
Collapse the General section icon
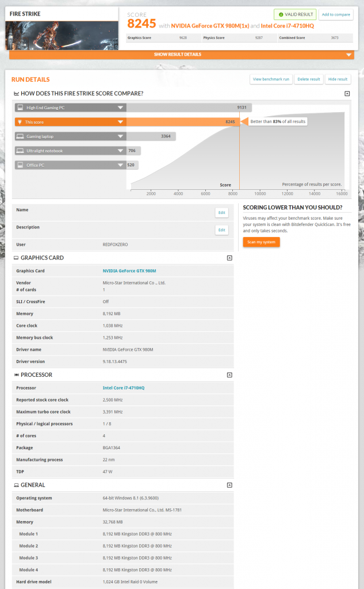[x=229, y=485]
